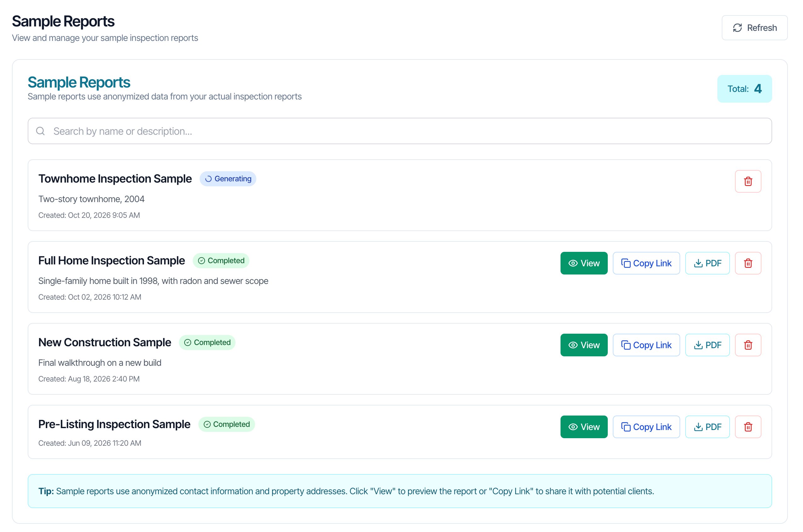Refresh the sample reports list

coord(755,28)
